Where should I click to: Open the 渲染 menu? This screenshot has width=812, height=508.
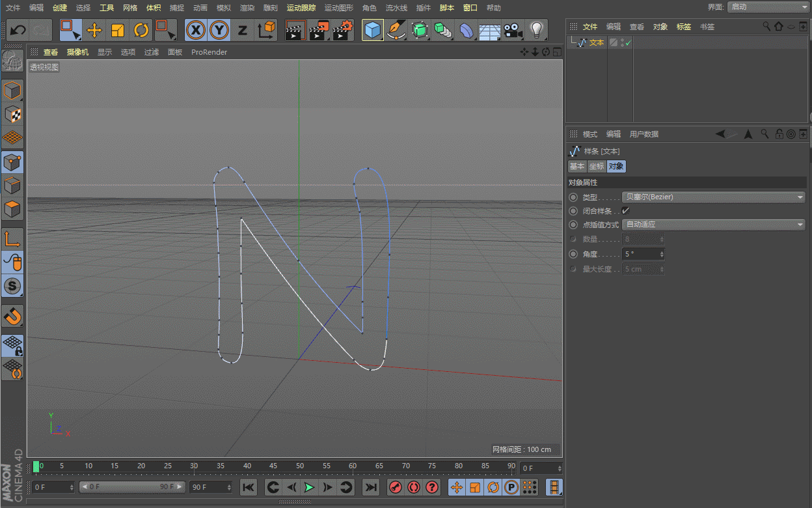coord(247,8)
